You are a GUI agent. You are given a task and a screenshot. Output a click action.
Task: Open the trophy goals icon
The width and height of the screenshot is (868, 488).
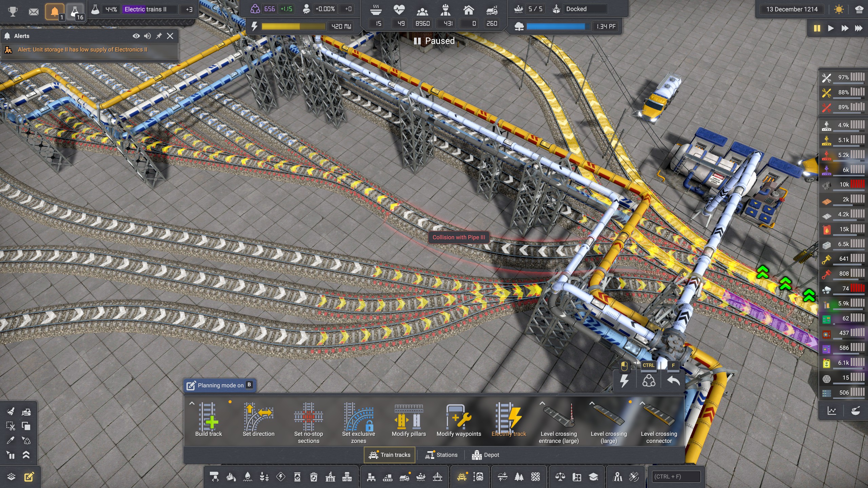pos(13,12)
